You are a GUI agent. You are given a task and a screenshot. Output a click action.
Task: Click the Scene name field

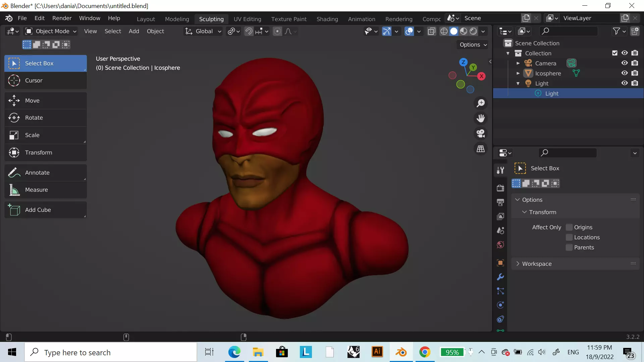point(491,18)
